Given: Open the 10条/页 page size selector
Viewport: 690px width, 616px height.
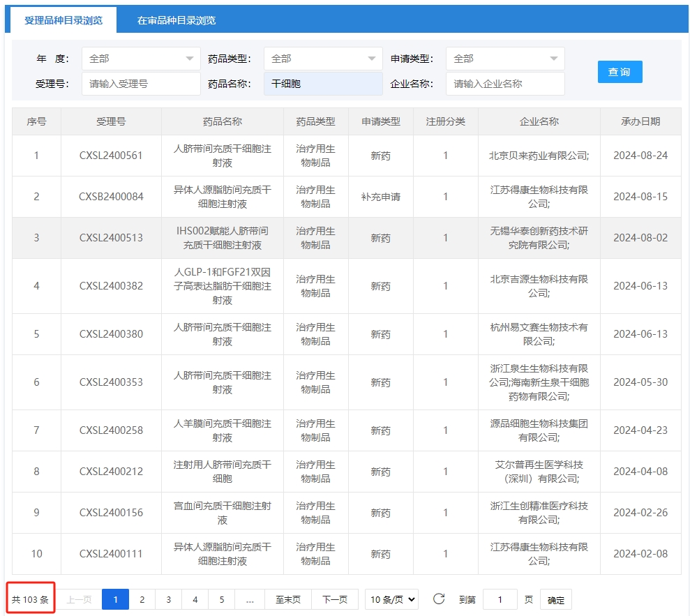Looking at the screenshot, I should (x=390, y=599).
